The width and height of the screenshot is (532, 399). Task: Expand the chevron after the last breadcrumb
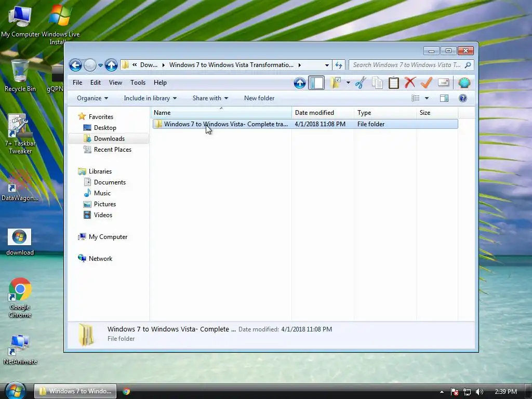pyautogui.click(x=300, y=65)
